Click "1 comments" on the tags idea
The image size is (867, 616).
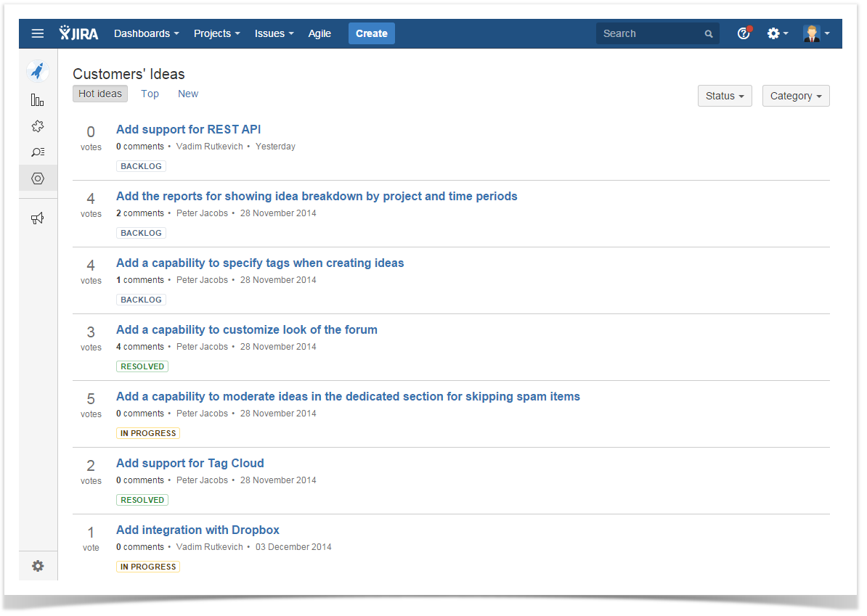click(140, 280)
